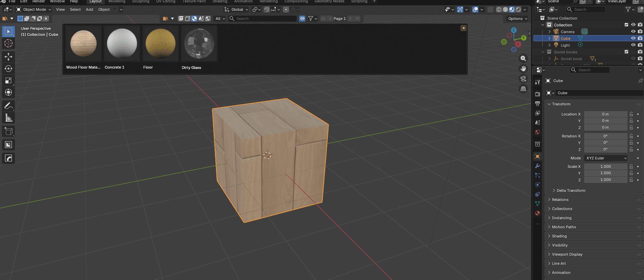Screen dimensions: 644x280
Task: Toggle Camera eye visibility in outliner
Action: pos(634,31)
